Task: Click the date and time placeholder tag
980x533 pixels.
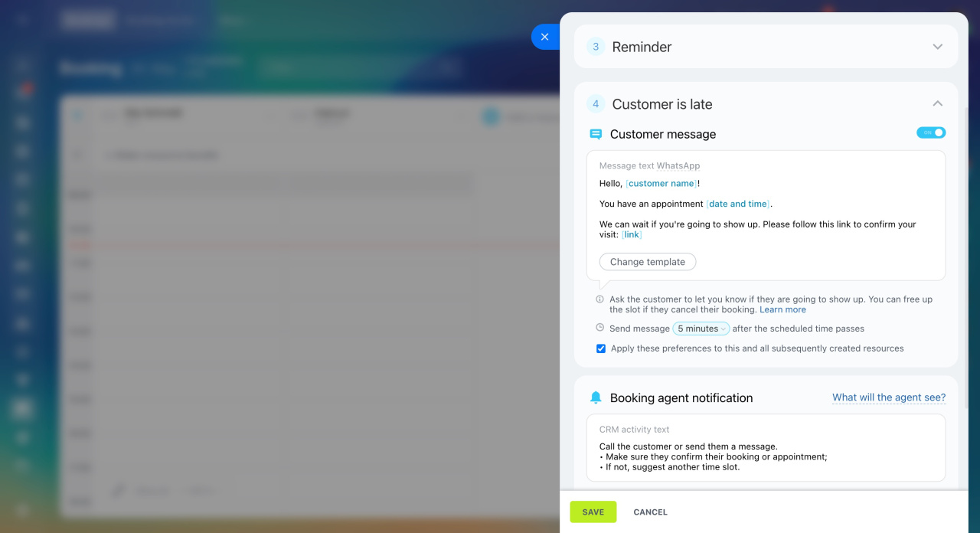Action: [738, 204]
